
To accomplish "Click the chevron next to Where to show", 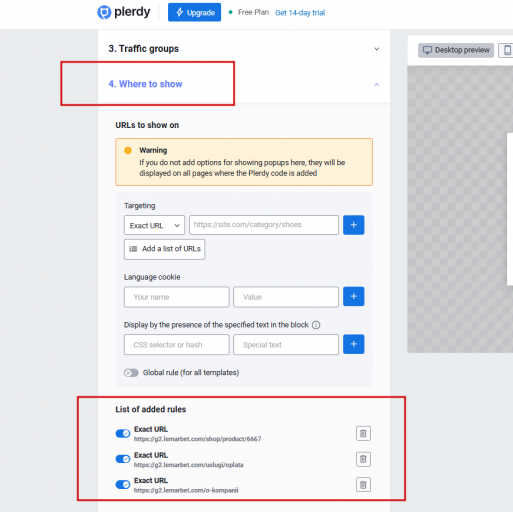I will (x=377, y=85).
